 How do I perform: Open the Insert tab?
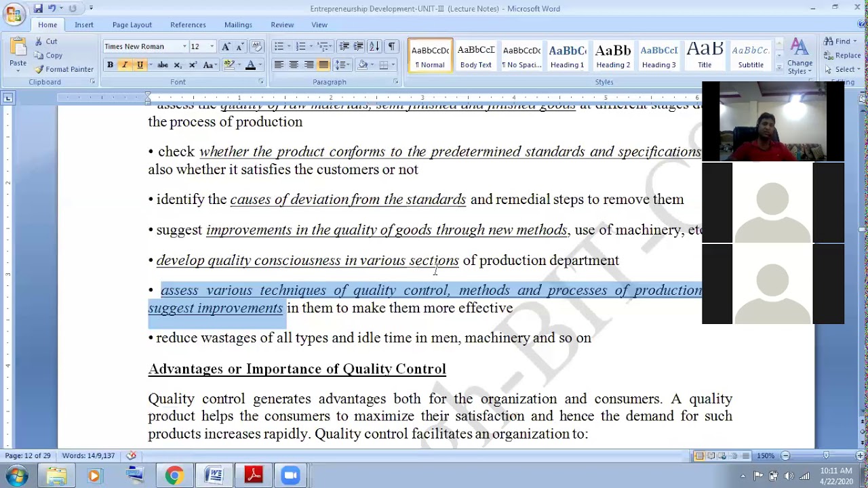coord(84,25)
